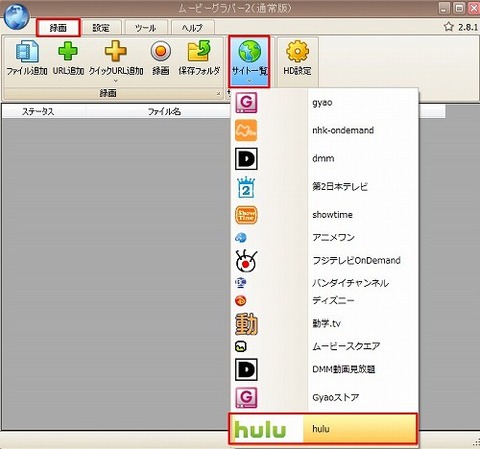
Task: Open the サイト一覧 globe icon
Action: 250,51
